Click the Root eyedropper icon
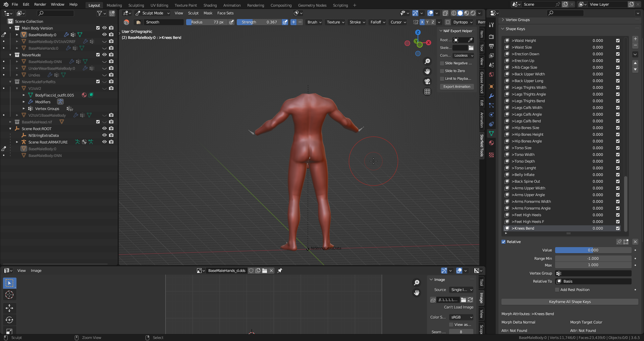The image size is (644, 341). click(470, 40)
